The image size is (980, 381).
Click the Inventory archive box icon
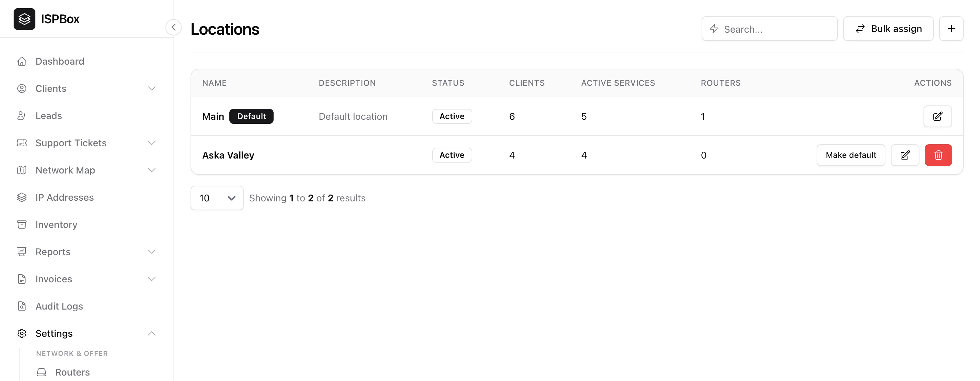tap(22, 224)
